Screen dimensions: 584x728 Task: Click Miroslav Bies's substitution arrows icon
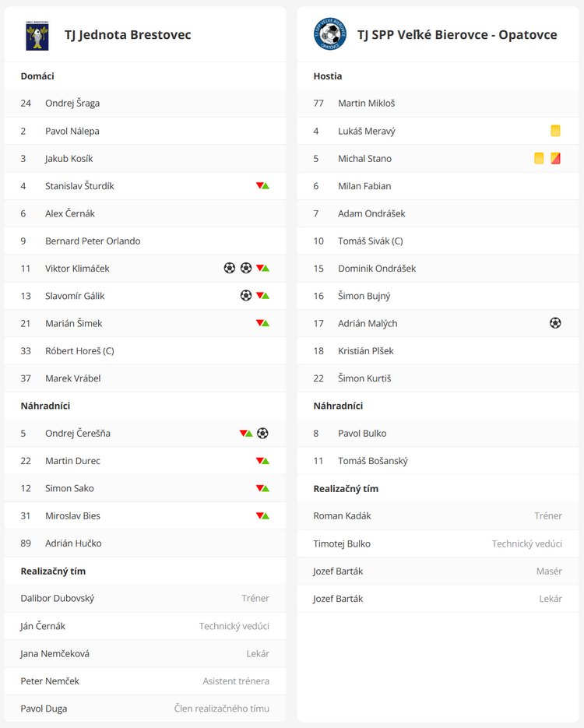coord(262,515)
